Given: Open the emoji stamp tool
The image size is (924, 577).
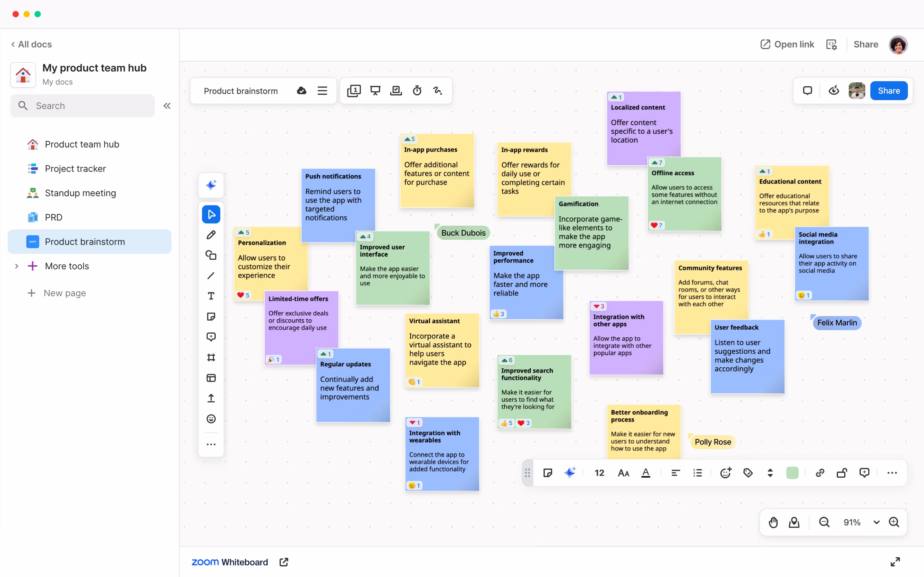Looking at the screenshot, I should [x=211, y=419].
